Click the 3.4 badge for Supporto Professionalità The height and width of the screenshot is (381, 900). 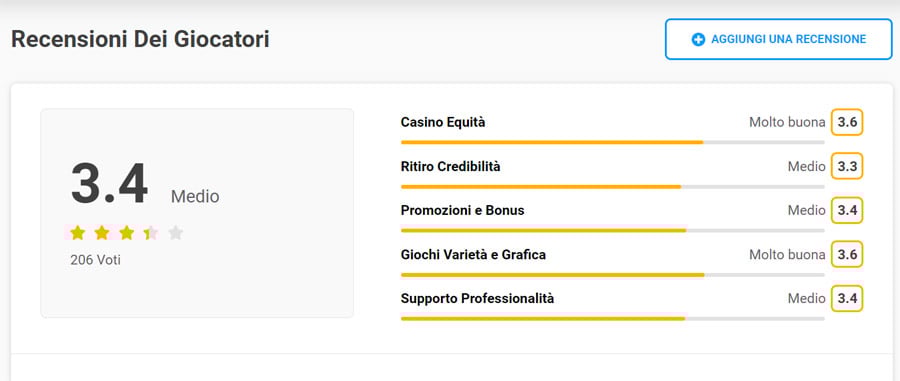pos(847,298)
